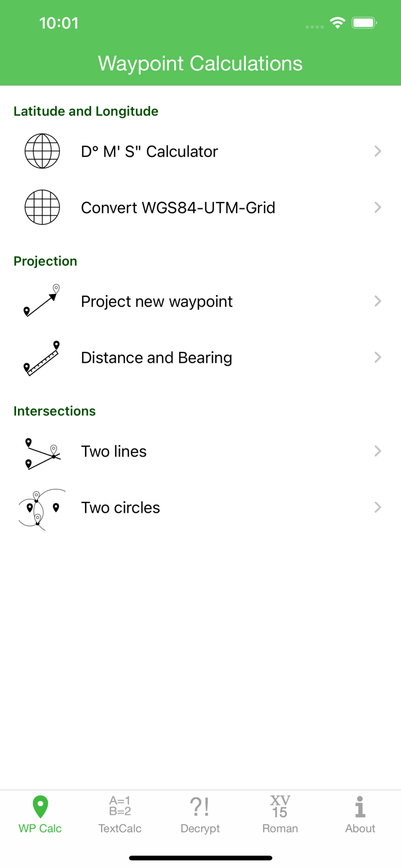Image resolution: width=401 pixels, height=868 pixels.
Task: Open the Two lines intersection calculator
Action: pyautogui.click(x=114, y=451)
